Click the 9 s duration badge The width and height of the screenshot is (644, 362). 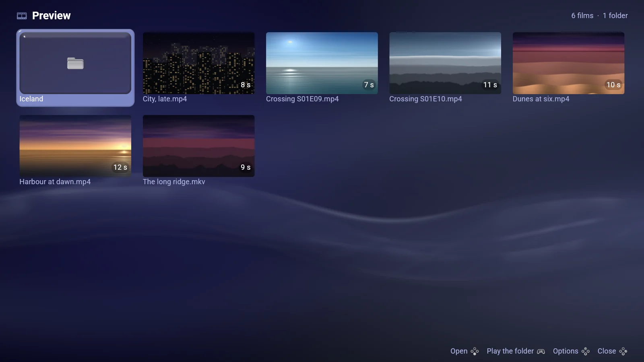pyautogui.click(x=246, y=167)
